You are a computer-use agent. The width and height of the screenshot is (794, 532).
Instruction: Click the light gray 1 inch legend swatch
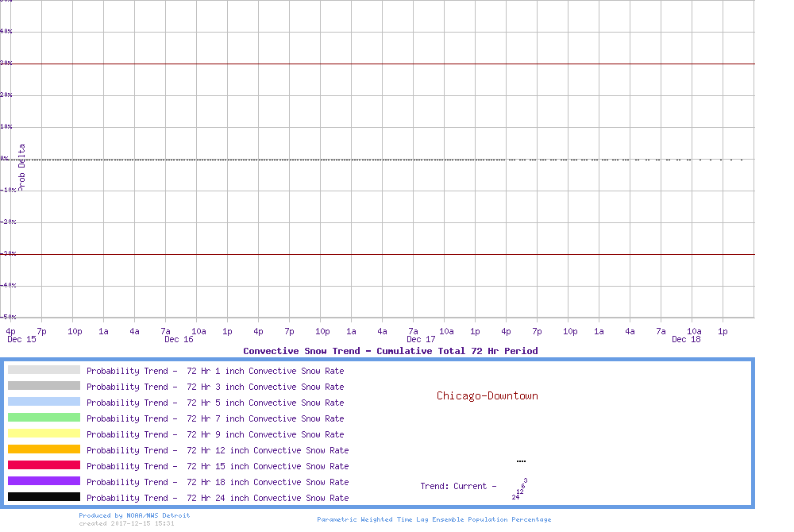(x=44, y=370)
